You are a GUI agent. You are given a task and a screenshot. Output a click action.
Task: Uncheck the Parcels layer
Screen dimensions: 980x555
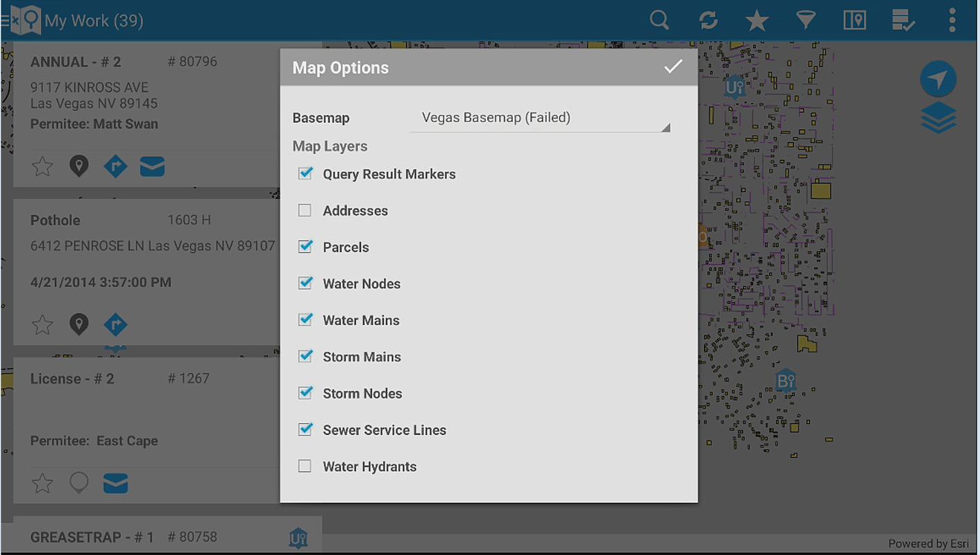[305, 246]
